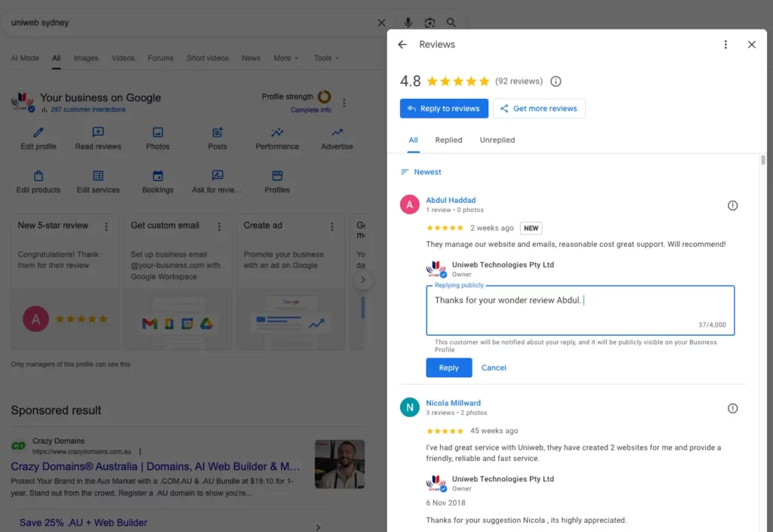This screenshot has height=532, width=773.
Task: Open the Reviews panel three-dot menu
Action: point(725,45)
